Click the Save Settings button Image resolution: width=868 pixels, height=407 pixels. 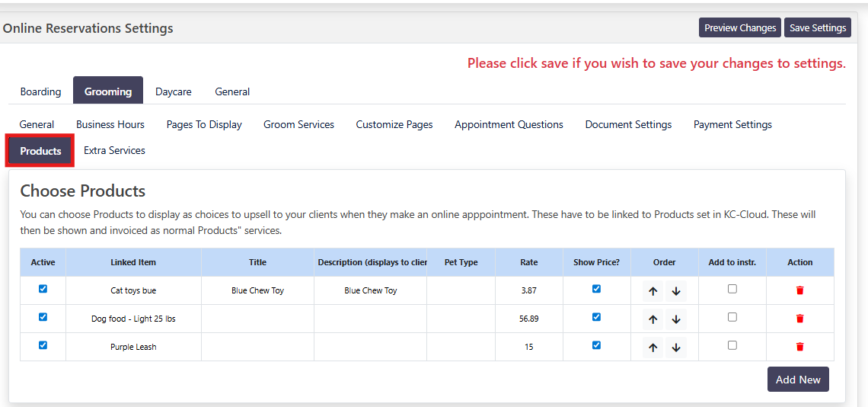(817, 27)
